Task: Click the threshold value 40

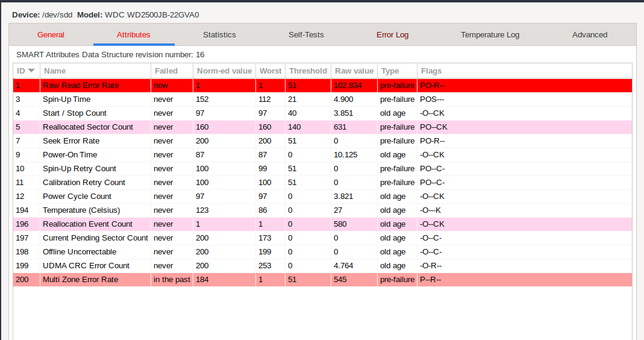Action: point(292,113)
